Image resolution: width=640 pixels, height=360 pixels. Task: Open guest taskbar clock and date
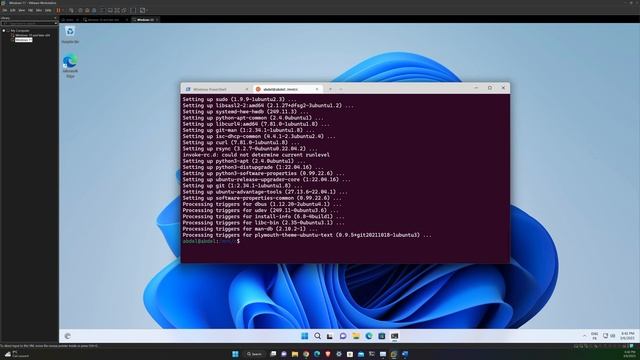pos(627,336)
